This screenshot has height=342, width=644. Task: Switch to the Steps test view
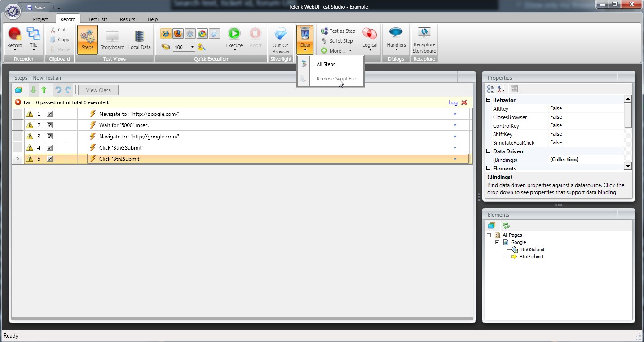point(88,40)
